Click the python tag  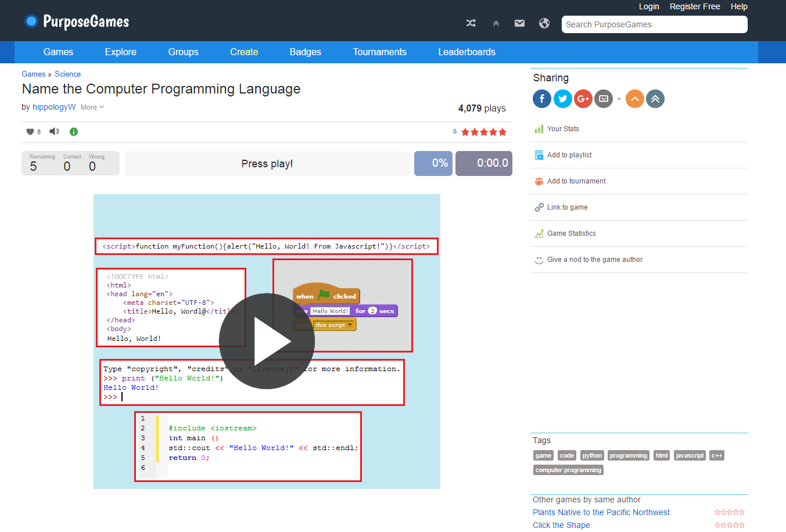point(592,455)
